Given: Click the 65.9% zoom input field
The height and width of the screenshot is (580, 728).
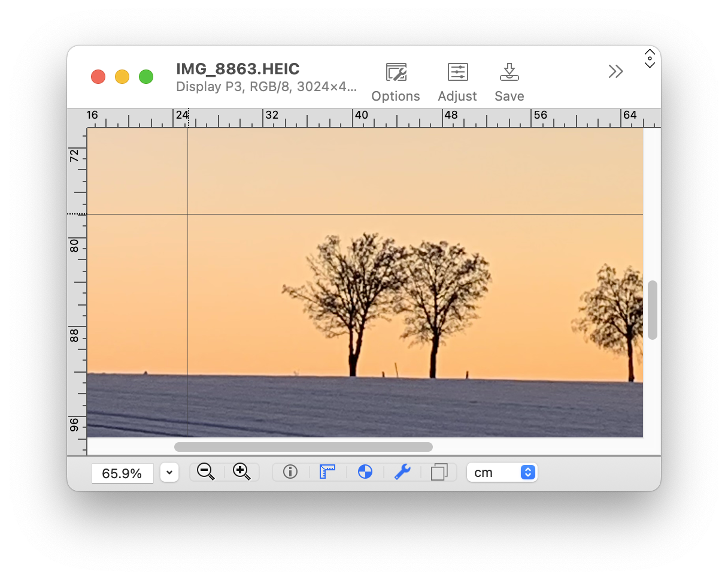Looking at the screenshot, I should click(x=123, y=473).
